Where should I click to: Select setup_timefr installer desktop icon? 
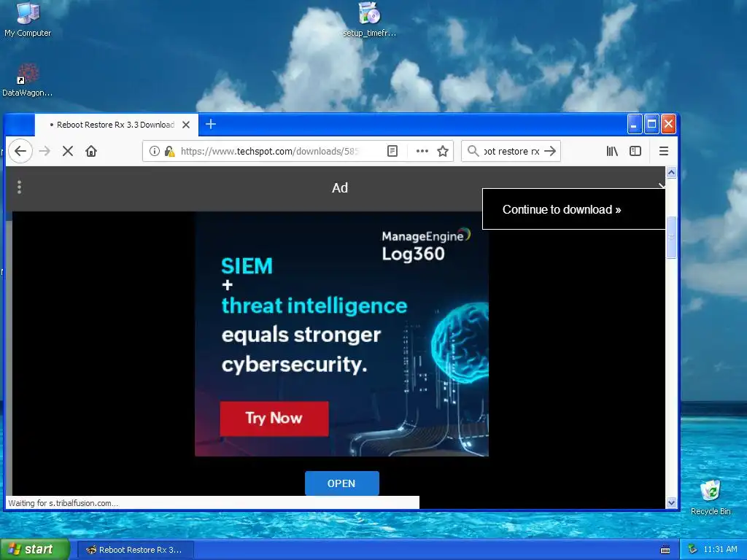(x=369, y=20)
